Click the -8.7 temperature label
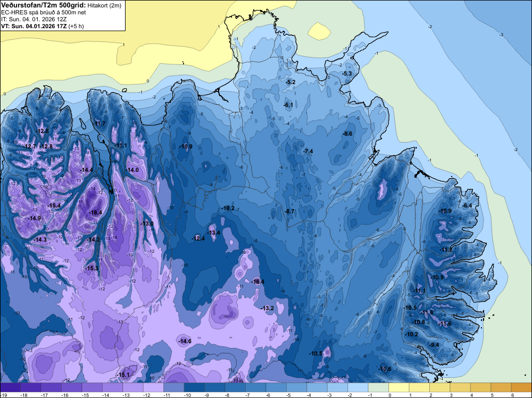Viewport: 532px width, 398px height. click(x=289, y=211)
